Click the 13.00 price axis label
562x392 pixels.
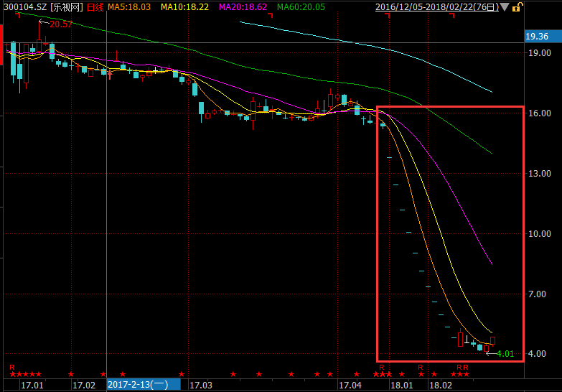point(540,174)
